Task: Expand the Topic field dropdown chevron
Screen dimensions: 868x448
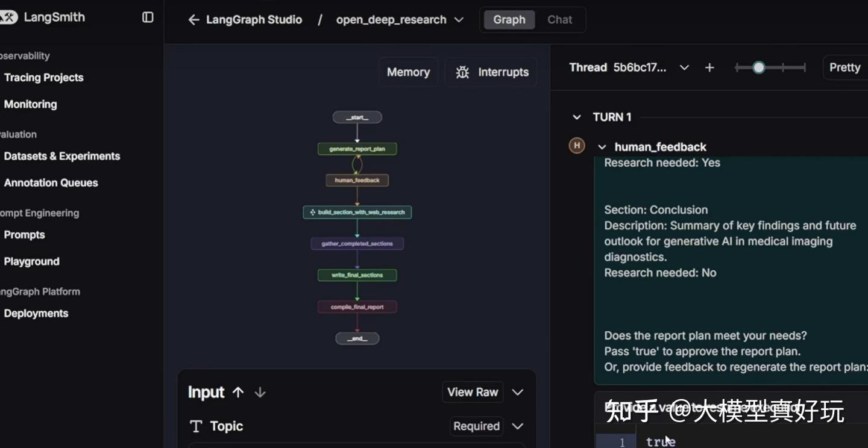Action: 517,426
